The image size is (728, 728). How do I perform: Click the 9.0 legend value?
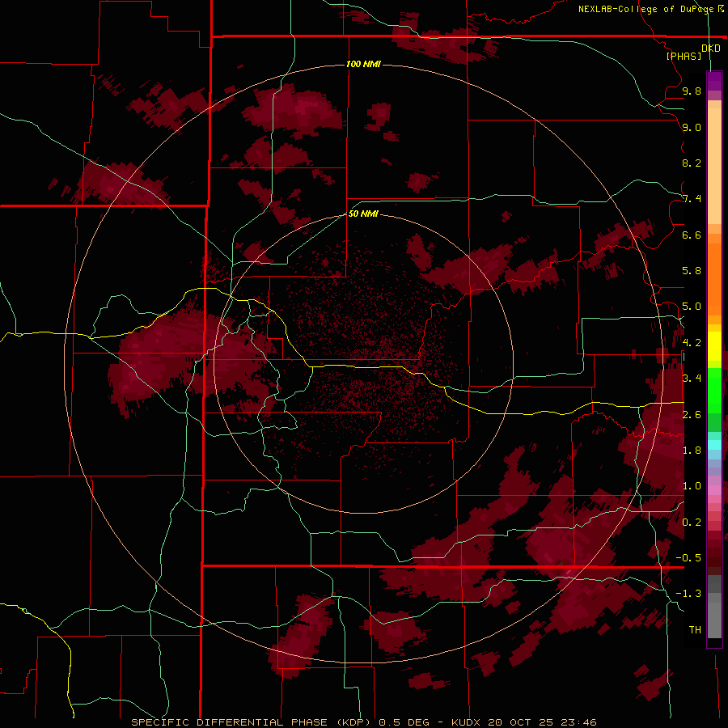click(x=692, y=127)
